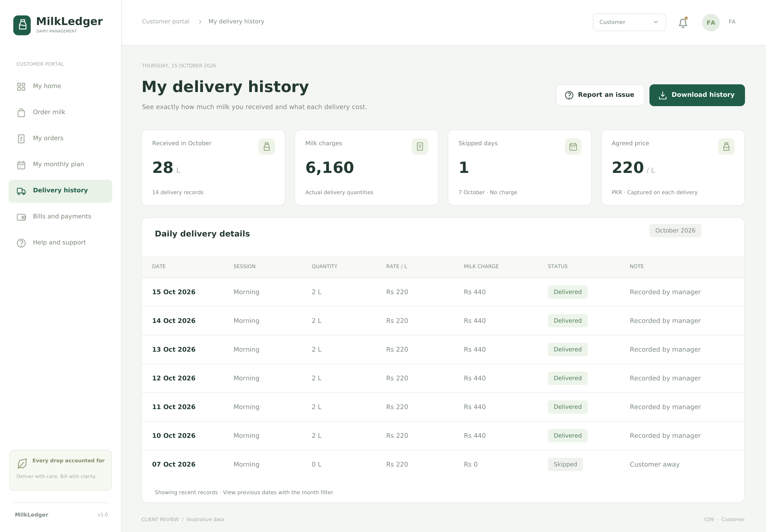The height and width of the screenshot is (532, 766).
Task: Click Report an issue button
Action: 600,95
